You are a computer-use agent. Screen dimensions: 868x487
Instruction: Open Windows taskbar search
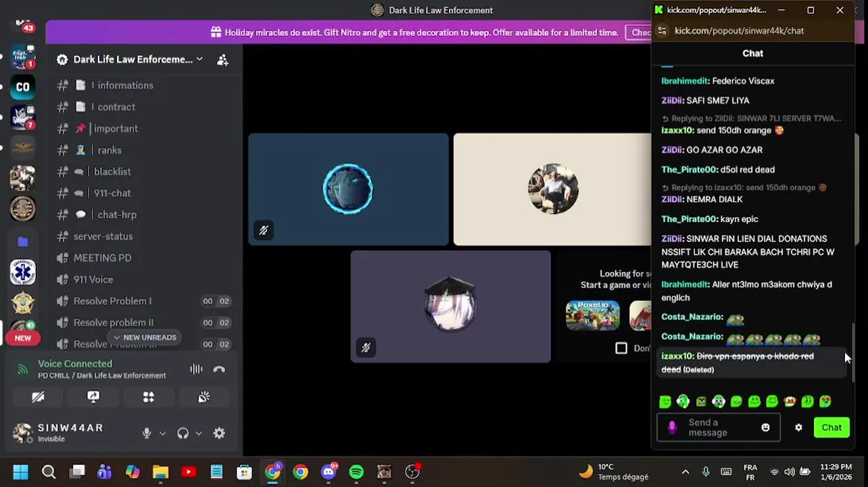(49, 471)
